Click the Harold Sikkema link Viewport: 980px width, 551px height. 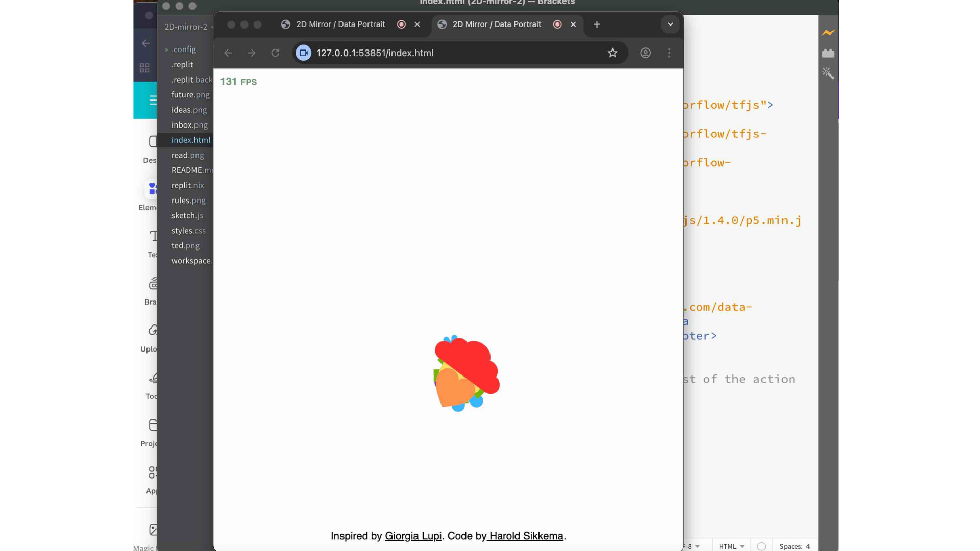(x=526, y=536)
